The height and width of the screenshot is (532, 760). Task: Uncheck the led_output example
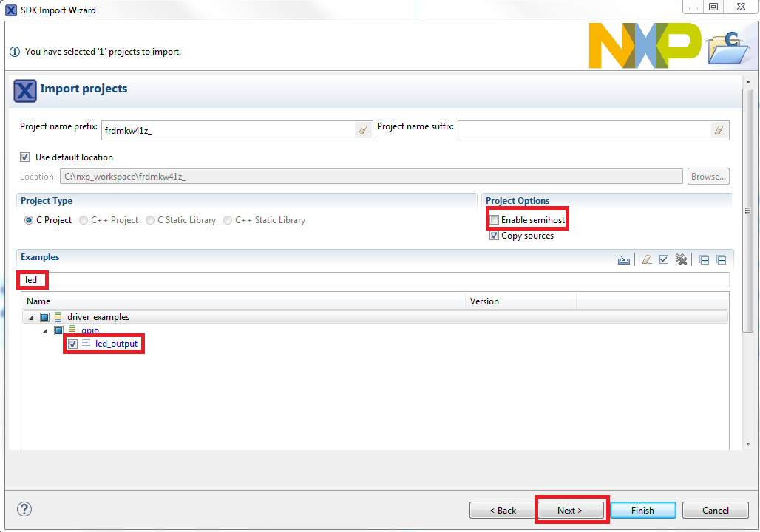[x=72, y=344]
